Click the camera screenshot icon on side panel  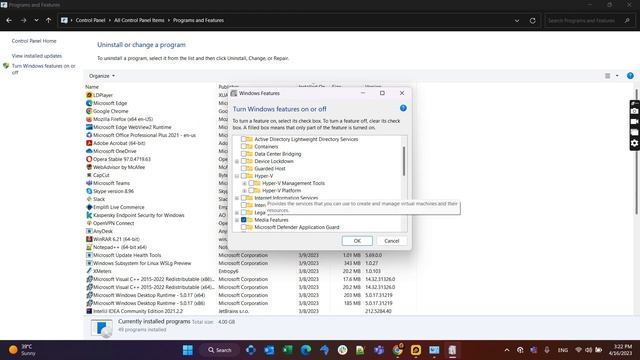pyautogui.click(x=634, y=111)
